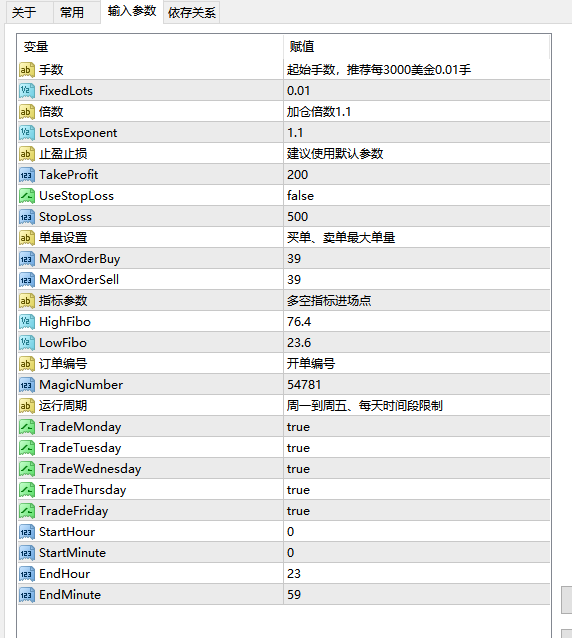Edit the MaxOrderSell value 39
Viewport: 572px width, 638px height.
tap(417, 280)
